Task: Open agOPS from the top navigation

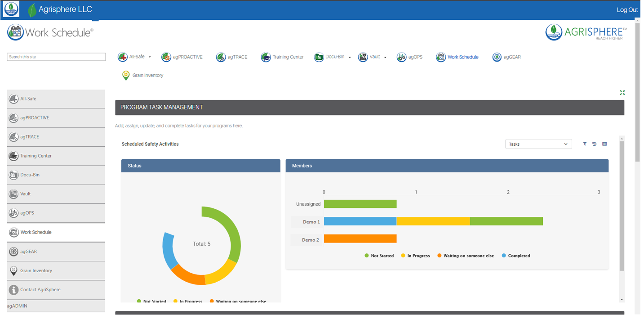Action: (x=409, y=57)
